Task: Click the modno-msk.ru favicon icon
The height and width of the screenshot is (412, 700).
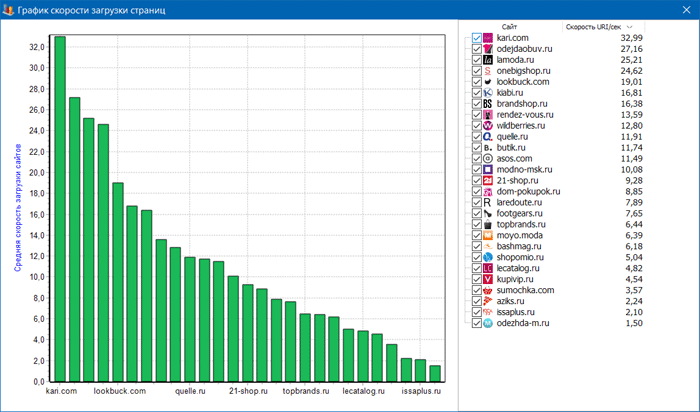Action: (488, 170)
